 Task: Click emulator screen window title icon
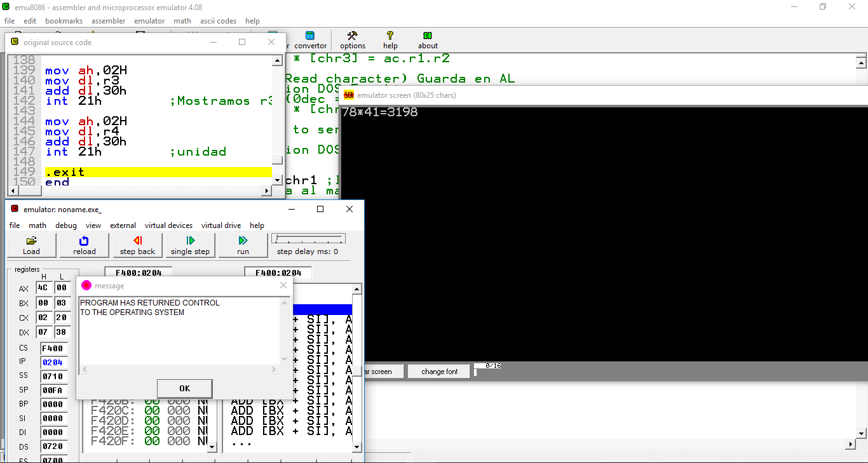(x=349, y=95)
